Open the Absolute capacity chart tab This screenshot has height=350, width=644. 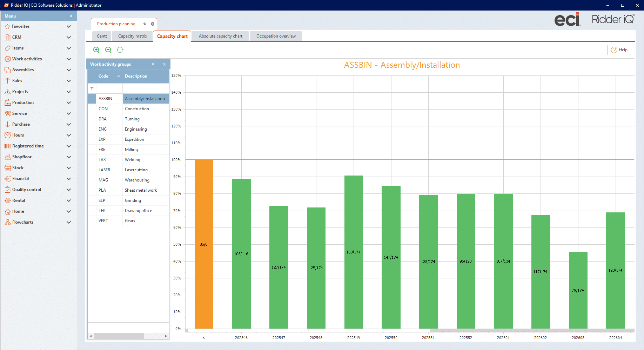point(220,36)
